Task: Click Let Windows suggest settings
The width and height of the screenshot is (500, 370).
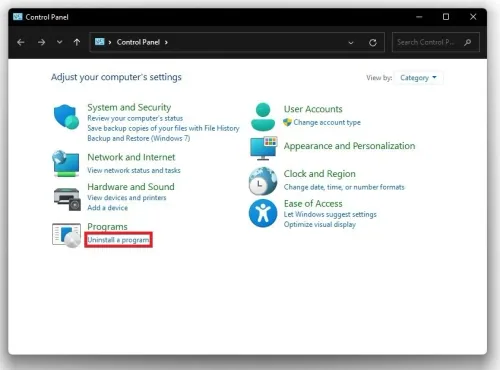Action: 330,214
